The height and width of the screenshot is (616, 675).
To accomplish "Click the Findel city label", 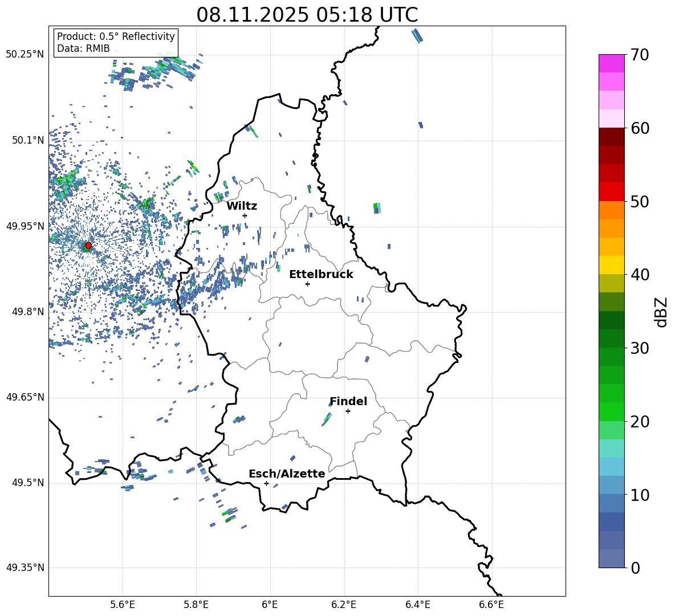I will pos(348,401).
